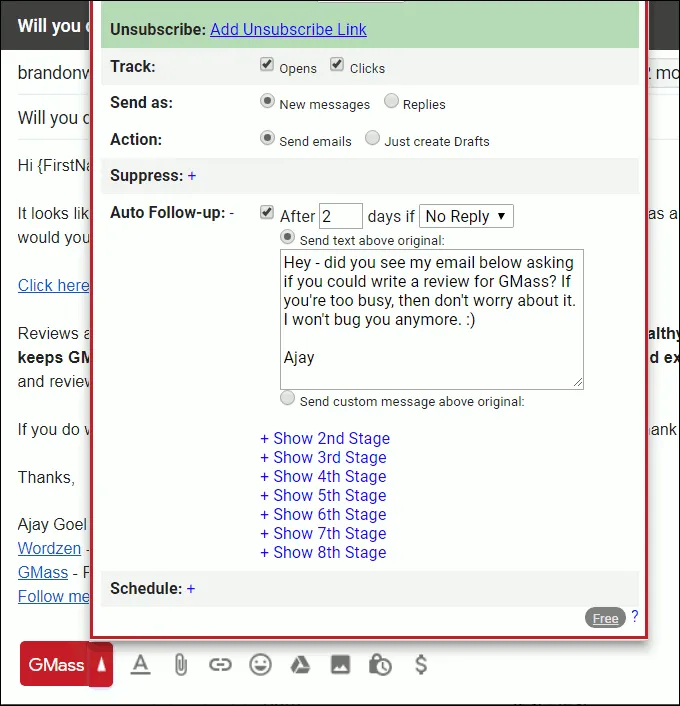Screen dimensions: 680x706
Task: Click the Follow me link in signature
Action: [54, 596]
